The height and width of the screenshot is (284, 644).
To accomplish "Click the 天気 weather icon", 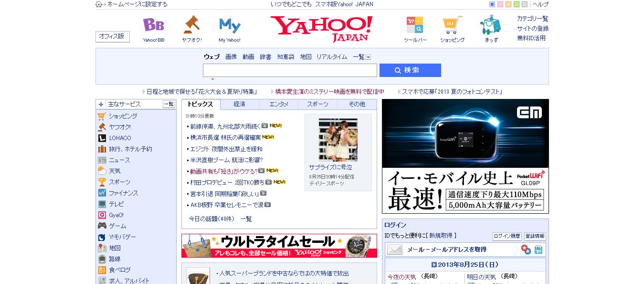I will (102, 171).
